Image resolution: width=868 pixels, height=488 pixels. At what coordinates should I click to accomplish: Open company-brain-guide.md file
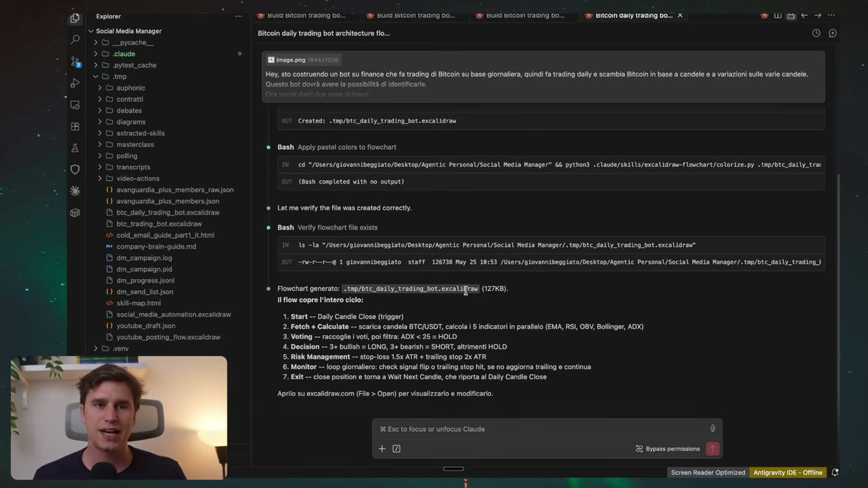click(x=156, y=246)
